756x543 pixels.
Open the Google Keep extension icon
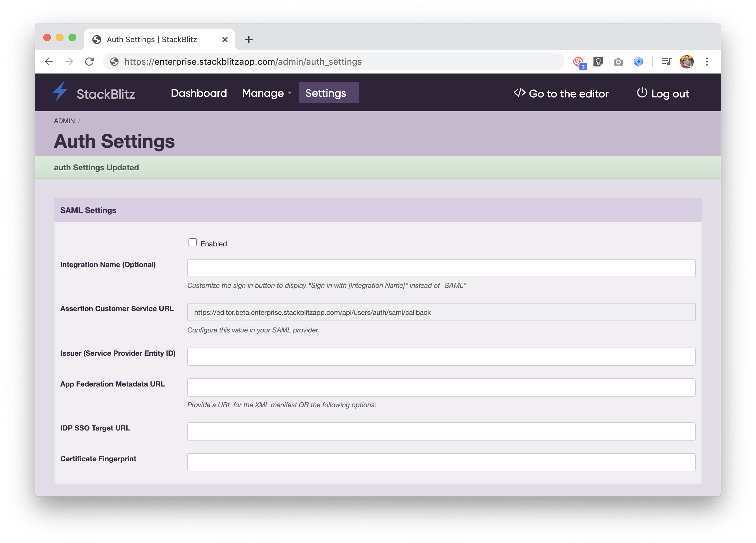(x=598, y=61)
